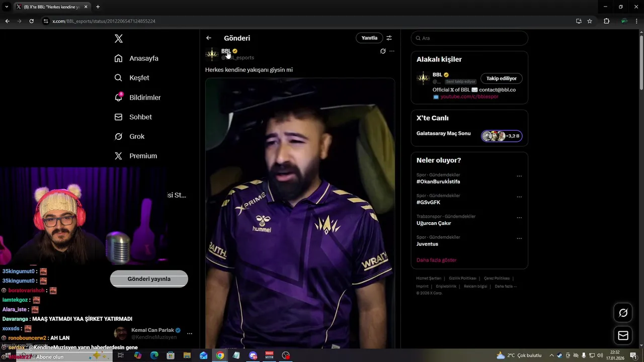Open the Chrome profile avatar
Viewport: 644px width, 362px height.
click(x=624, y=21)
